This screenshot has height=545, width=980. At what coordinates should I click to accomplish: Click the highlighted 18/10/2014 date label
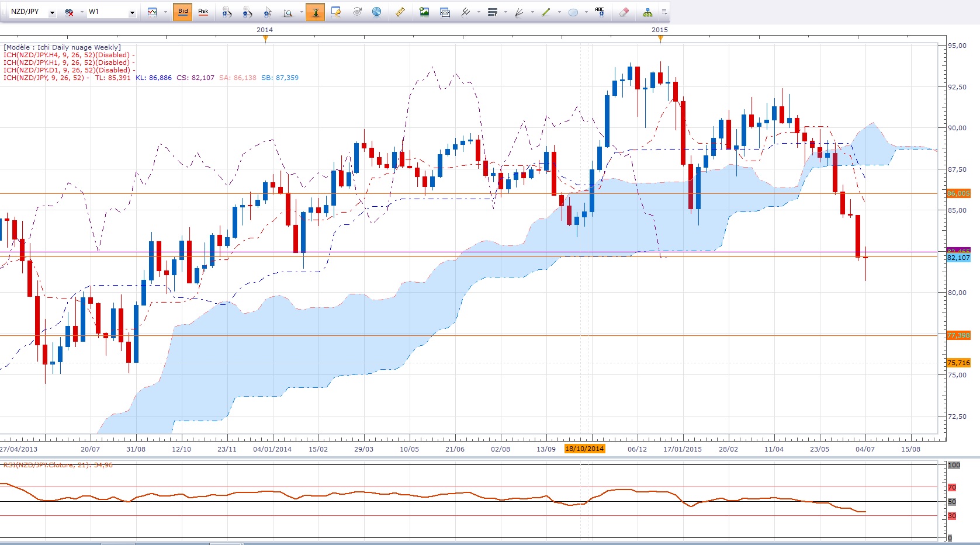point(584,449)
